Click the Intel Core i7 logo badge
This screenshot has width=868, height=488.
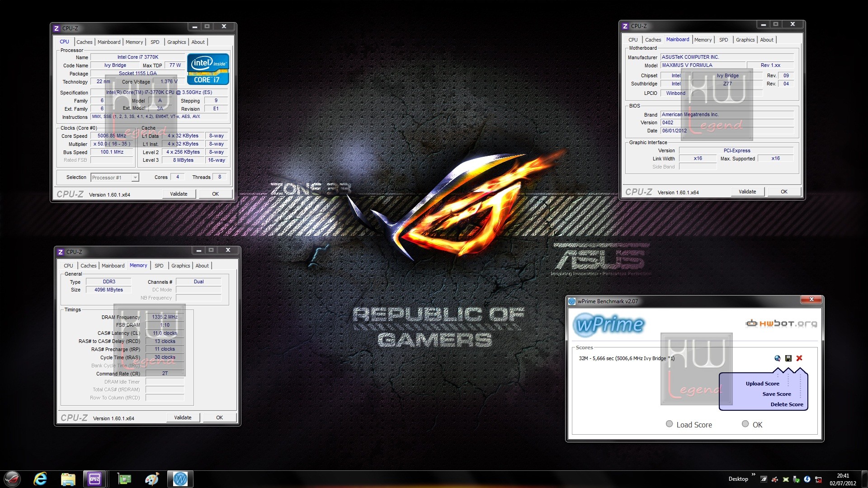click(x=208, y=69)
